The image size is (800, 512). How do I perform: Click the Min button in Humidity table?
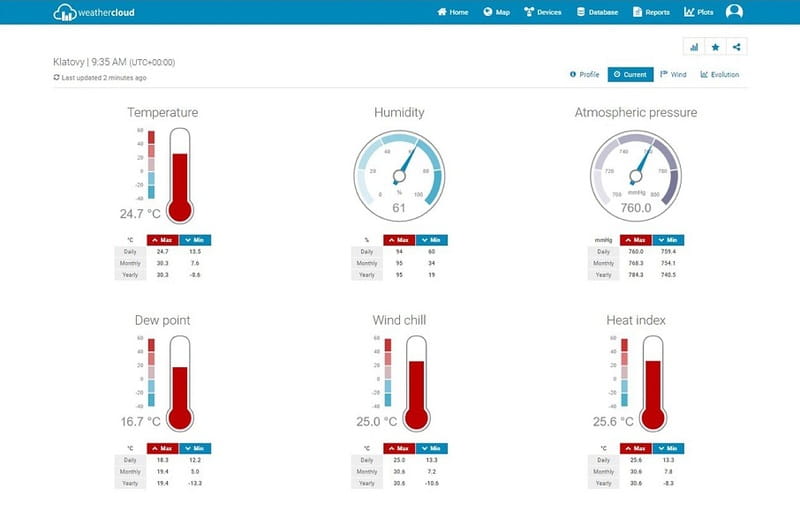tap(432, 240)
